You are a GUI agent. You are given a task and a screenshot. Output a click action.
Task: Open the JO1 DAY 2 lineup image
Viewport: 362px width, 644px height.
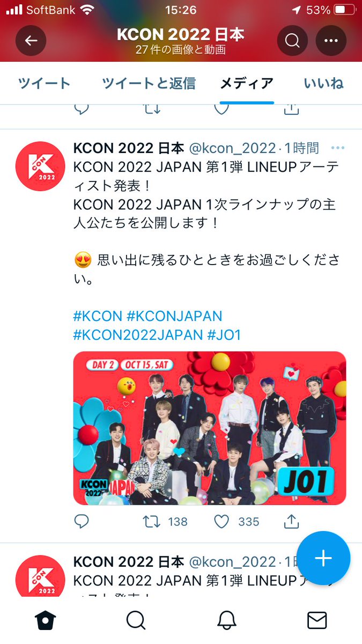point(210,428)
